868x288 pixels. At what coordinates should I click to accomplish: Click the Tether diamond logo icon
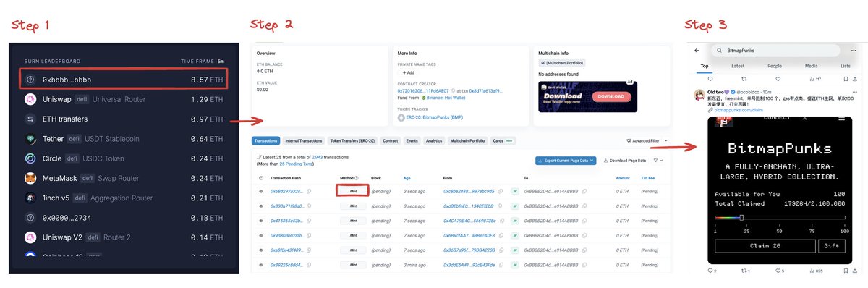pyautogui.click(x=30, y=139)
